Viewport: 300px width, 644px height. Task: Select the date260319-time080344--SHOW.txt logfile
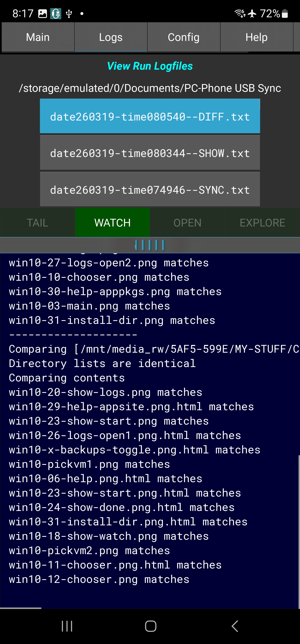point(150,153)
